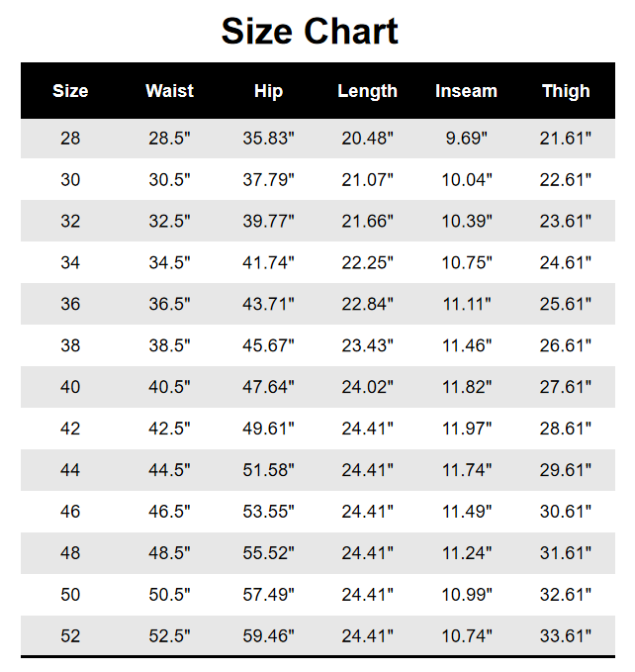This screenshot has width=635, height=672.
Task: Click the Size Chart title
Action: coord(310,32)
